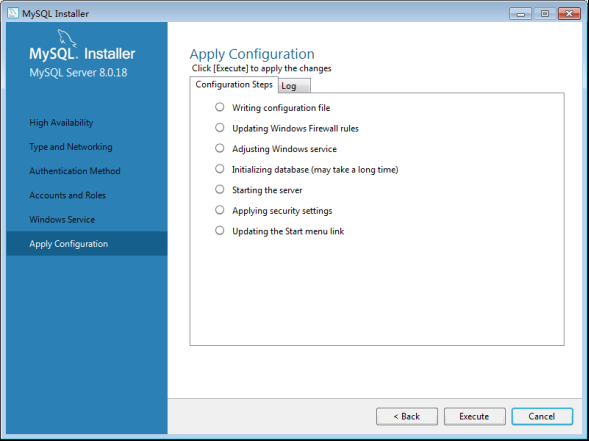This screenshot has height=441, width=589.
Task: Select the Applying security settings indicator
Action: pyautogui.click(x=220, y=210)
